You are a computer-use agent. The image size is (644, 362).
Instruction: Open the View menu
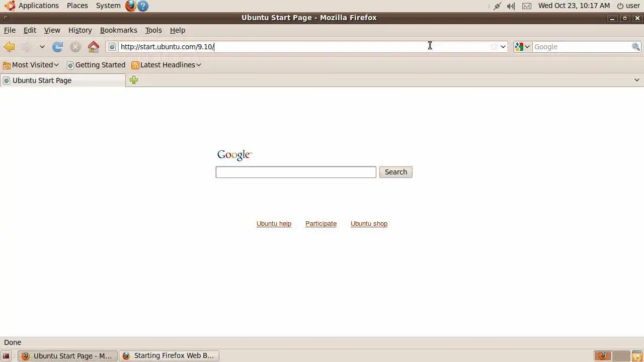click(52, 30)
